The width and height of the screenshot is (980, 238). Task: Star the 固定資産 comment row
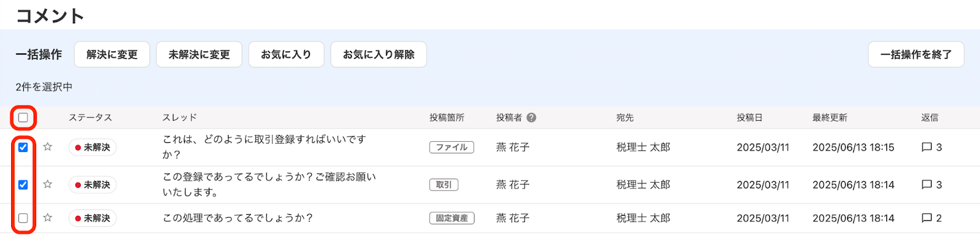pyautogui.click(x=48, y=218)
